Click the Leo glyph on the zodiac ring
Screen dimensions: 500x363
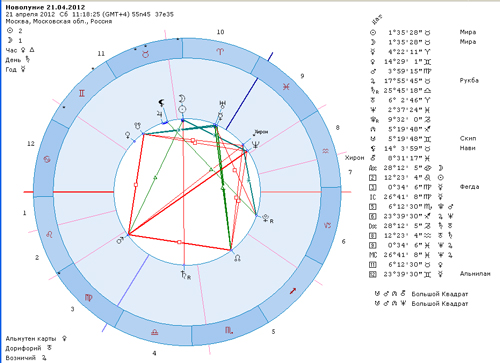tap(49, 235)
